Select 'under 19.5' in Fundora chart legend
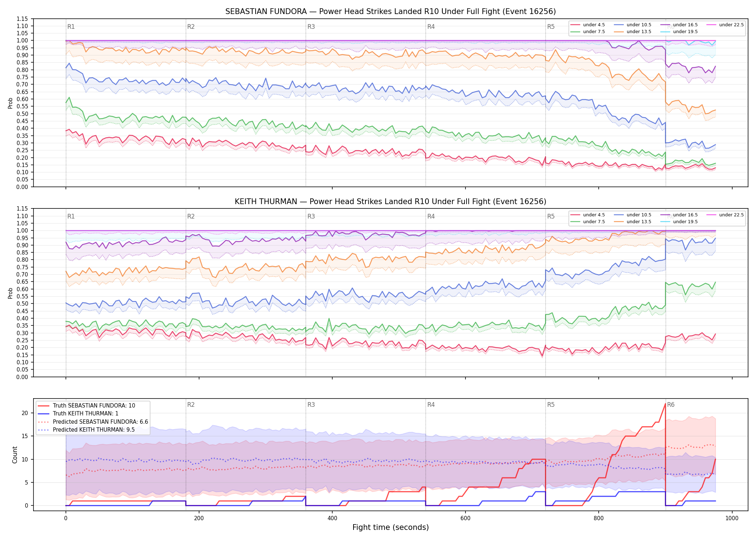Image resolution: width=756 pixels, height=540 pixels. [679, 32]
